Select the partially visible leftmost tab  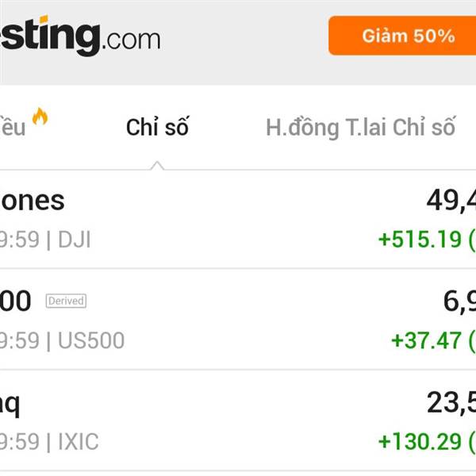[x=13, y=128]
